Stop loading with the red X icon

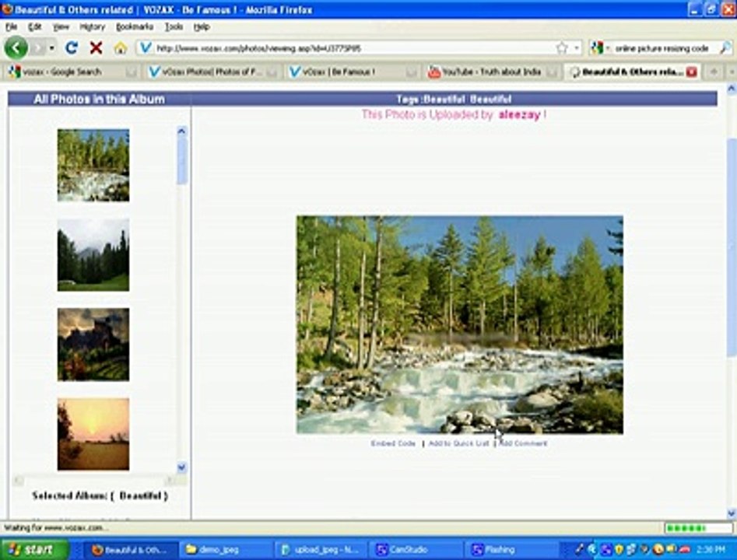click(x=96, y=47)
